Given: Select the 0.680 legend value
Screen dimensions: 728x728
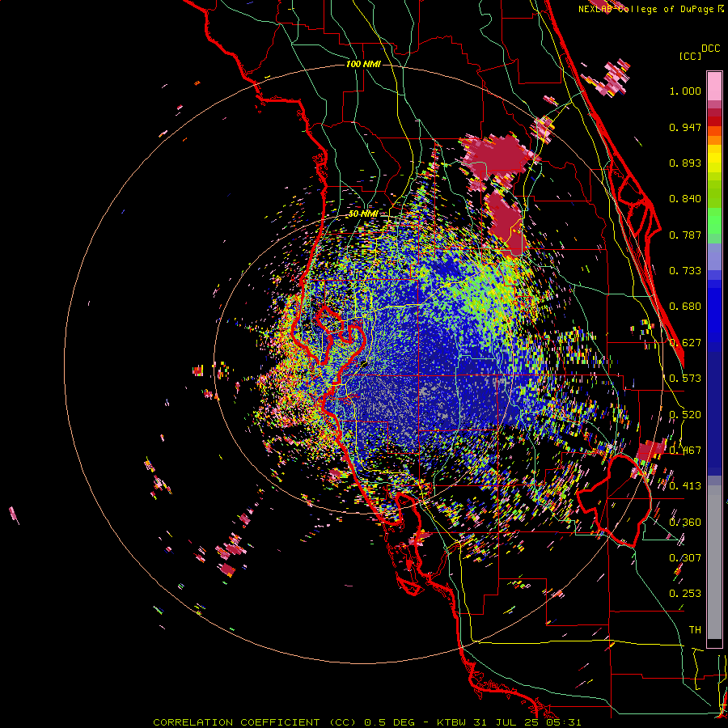Looking at the screenshot, I should point(685,307).
